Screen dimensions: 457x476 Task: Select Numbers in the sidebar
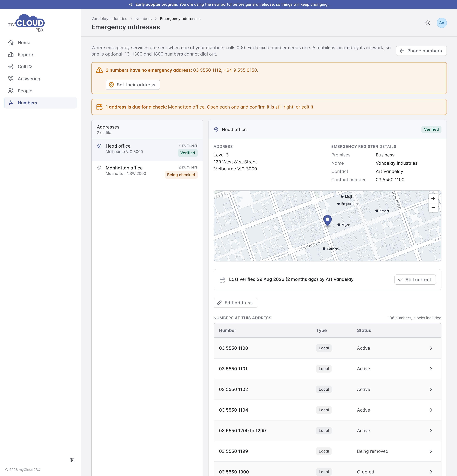coord(40,103)
